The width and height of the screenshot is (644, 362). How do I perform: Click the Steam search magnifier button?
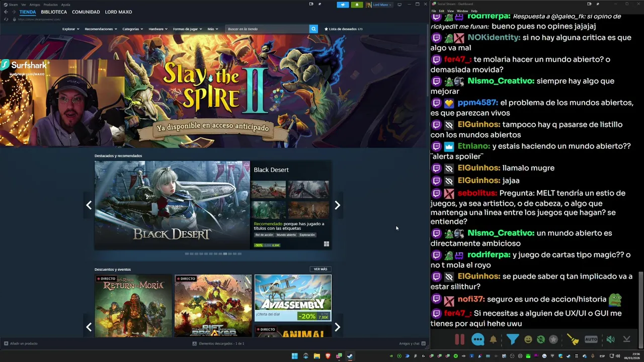313,29
